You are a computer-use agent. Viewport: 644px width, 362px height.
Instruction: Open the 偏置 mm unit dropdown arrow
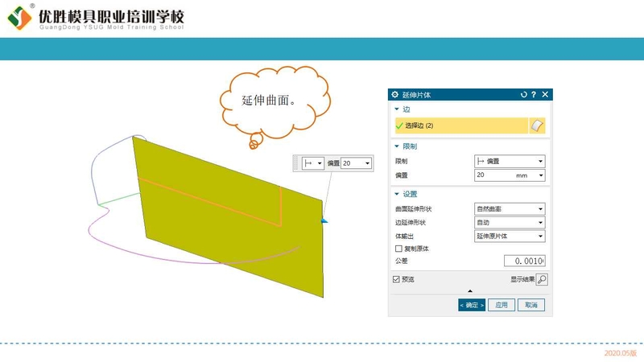[x=541, y=175]
